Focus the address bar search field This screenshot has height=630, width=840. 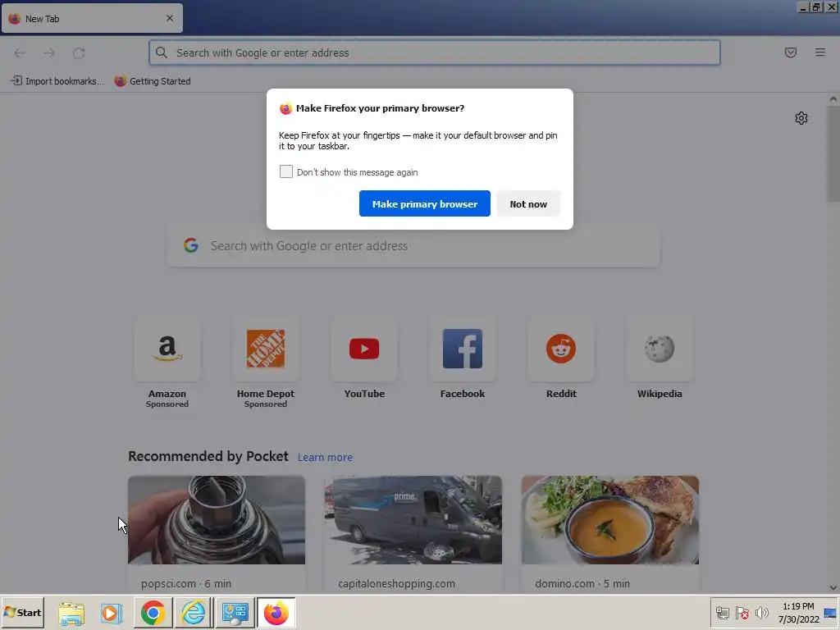coord(435,52)
